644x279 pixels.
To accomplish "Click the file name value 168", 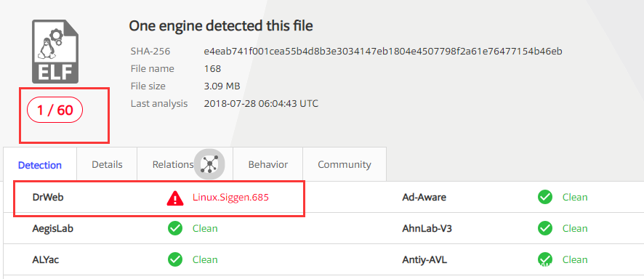I will point(212,68).
